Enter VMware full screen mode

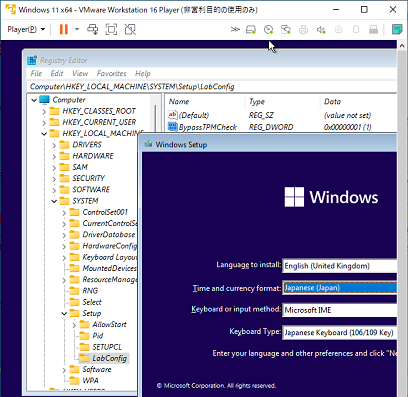pyautogui.click(x=111, y=29)
